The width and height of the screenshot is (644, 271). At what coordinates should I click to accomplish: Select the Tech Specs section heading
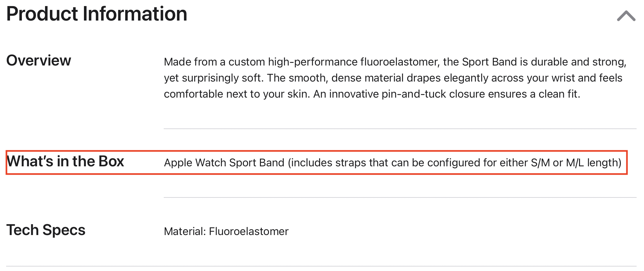coord(46,230)
